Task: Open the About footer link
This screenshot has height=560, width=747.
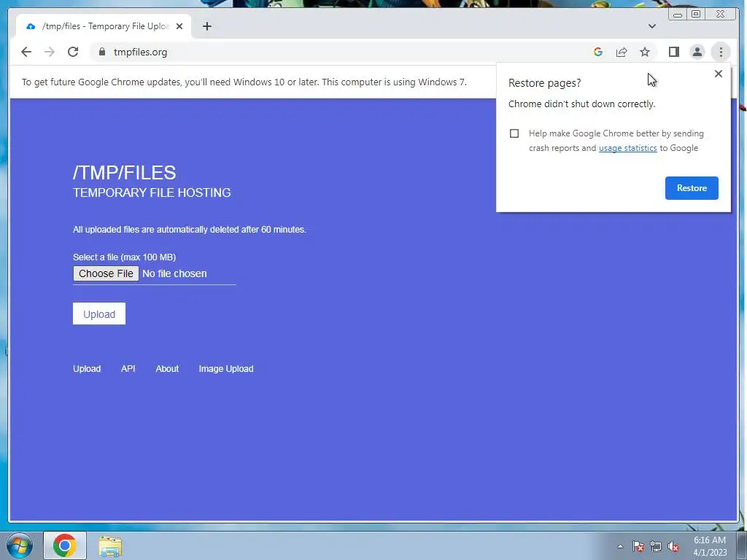Action: (x=167, y=368)
